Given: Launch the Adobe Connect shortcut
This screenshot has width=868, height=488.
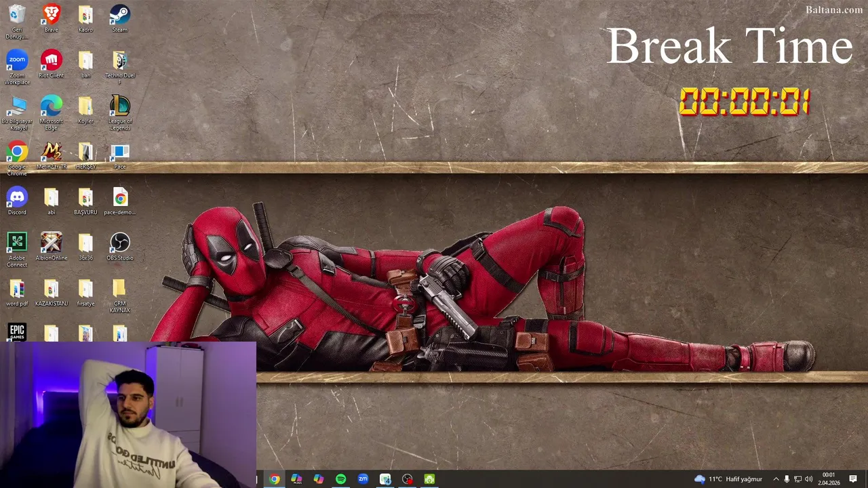Looking at the screenshot, I should pos(17,250).
